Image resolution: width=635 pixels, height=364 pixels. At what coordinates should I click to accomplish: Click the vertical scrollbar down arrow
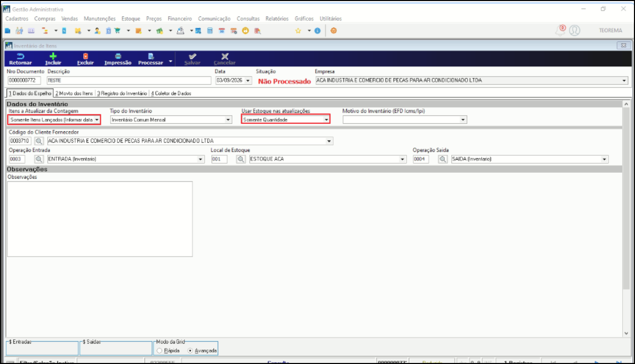(626, 333)
